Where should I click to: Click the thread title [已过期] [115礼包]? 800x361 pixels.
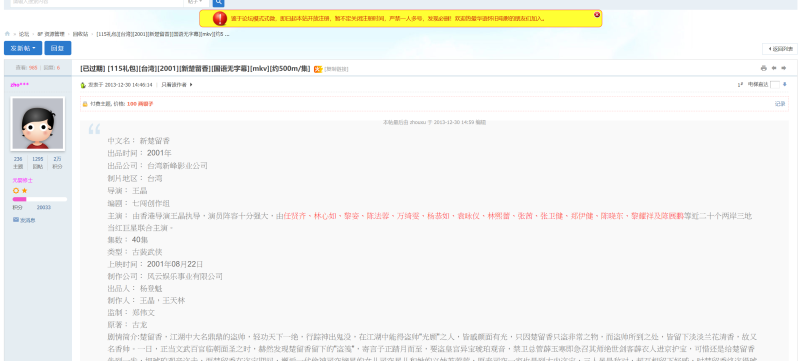tap(195, 69)
